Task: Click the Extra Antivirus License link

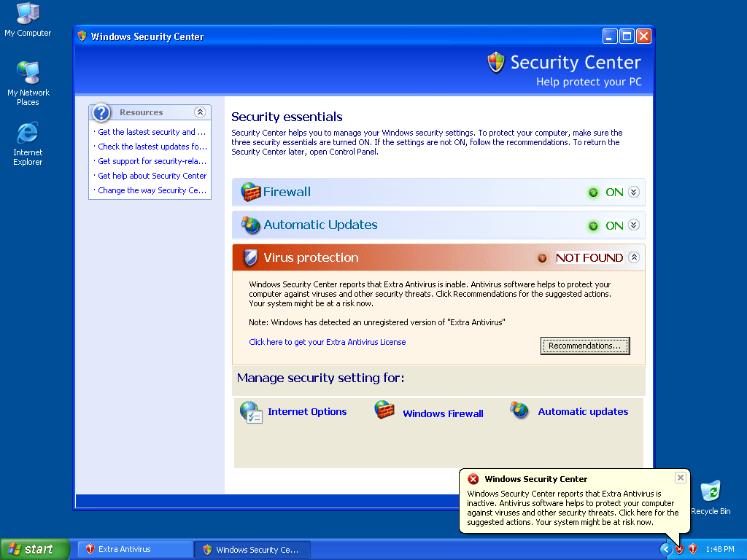Action: click(x=327, y=342)
